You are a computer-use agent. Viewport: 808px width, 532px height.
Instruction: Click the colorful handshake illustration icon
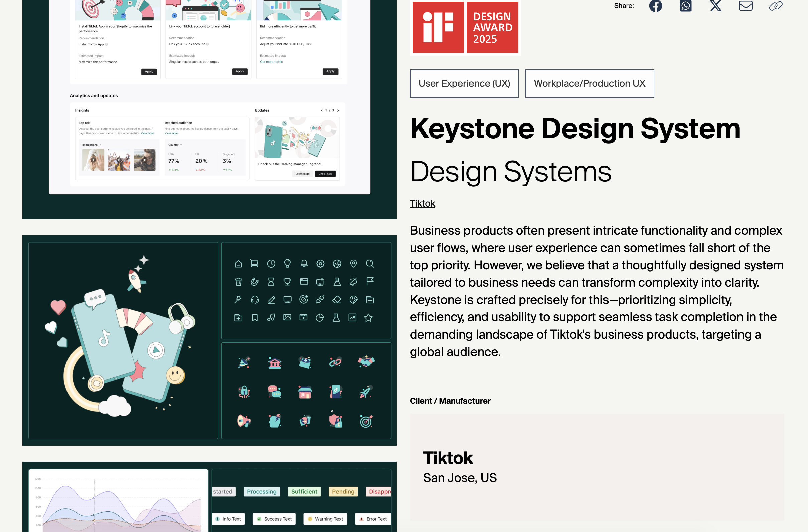(366, 362)
